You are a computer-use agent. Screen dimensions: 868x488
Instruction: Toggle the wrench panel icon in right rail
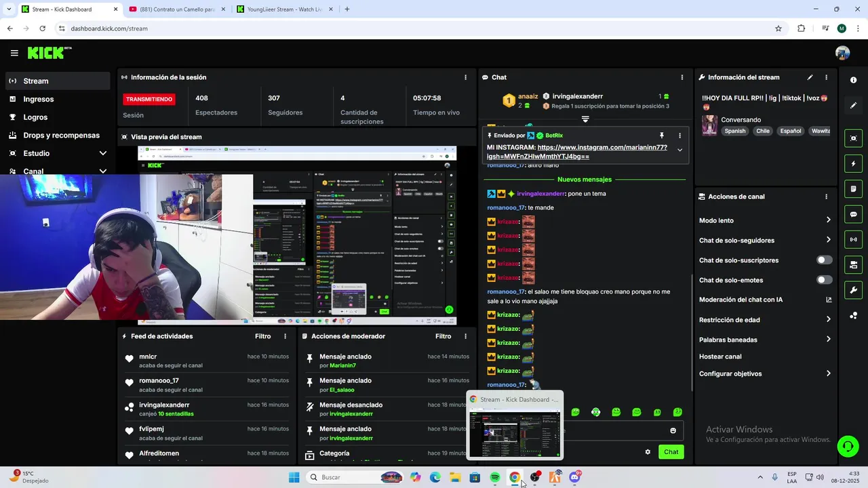click(x=853, y=290)
